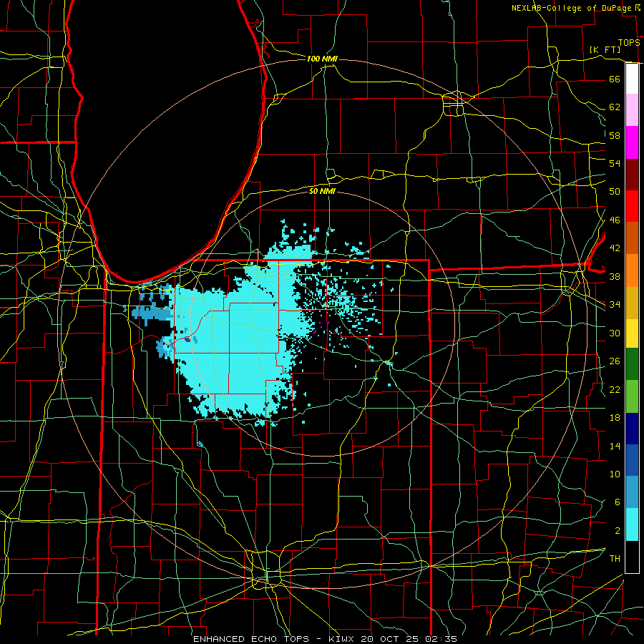Pick the steel blue legend swatch

pos(632,492)
